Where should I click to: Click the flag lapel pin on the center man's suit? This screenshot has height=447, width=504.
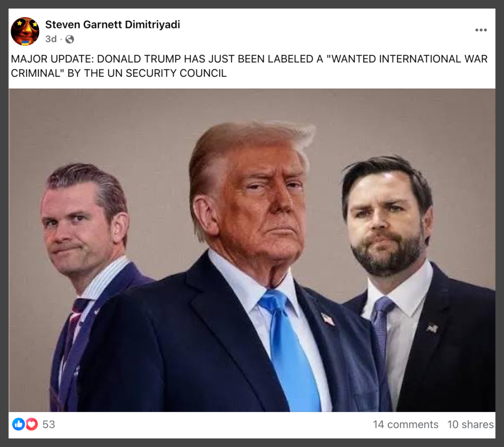click(x=328, y=320)
